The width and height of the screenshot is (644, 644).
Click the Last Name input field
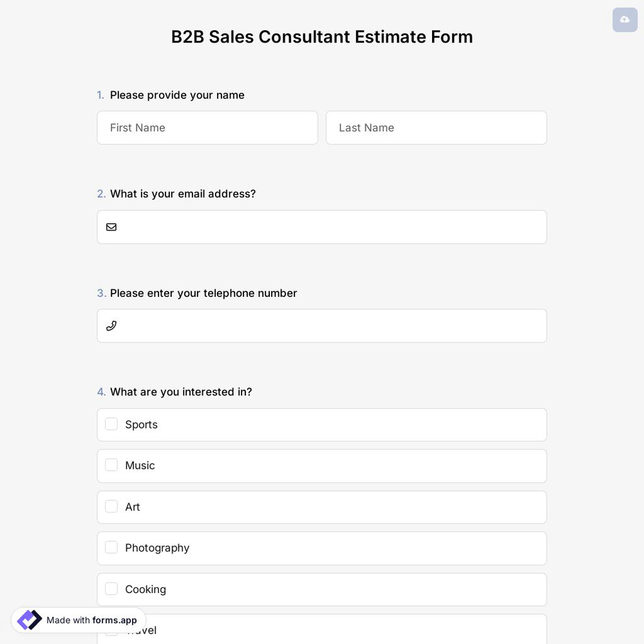[436, 128]
